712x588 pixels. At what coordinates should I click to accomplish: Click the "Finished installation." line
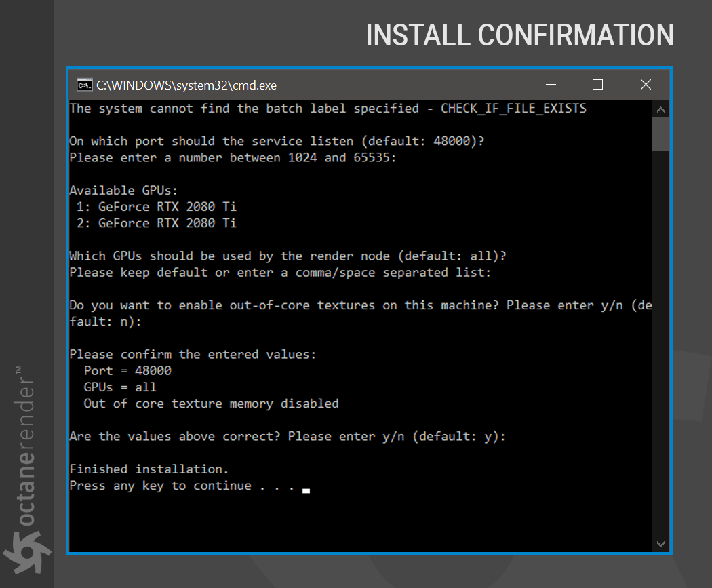(149, 469)
